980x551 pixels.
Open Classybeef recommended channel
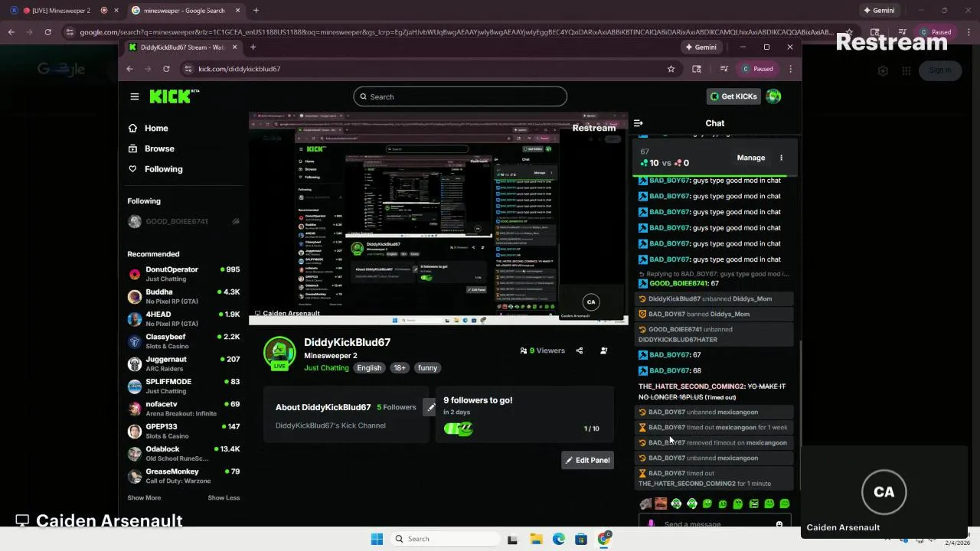184,341
